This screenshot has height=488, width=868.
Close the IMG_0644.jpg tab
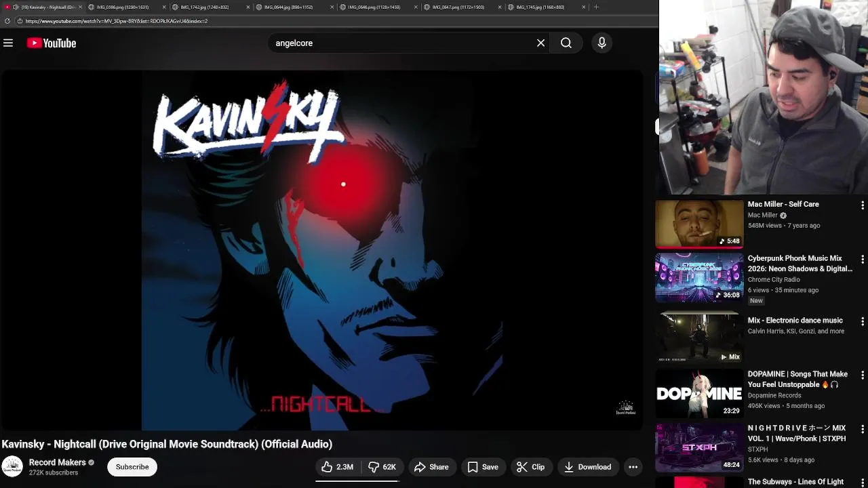[332, 7]
